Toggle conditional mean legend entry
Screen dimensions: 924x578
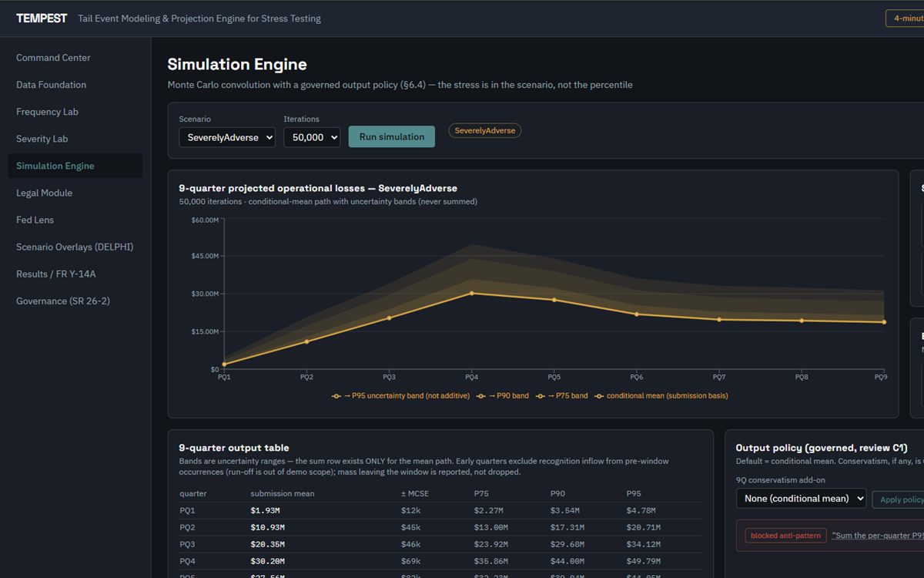661,396
